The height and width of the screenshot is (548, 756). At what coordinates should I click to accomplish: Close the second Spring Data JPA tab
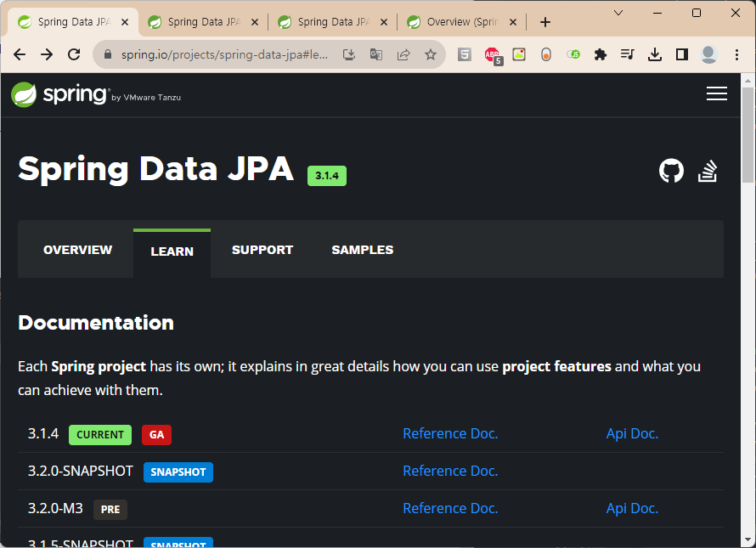tap(255, 22)
